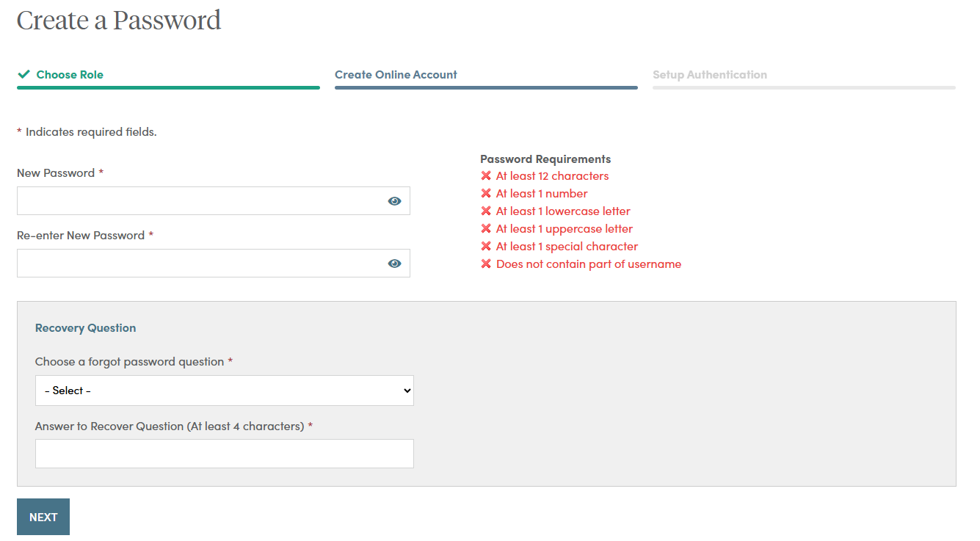This screenshot has height=541, width=980.
Task: Click the recovery question answer field
Action: pyautogui.click(x=224, y=454)
